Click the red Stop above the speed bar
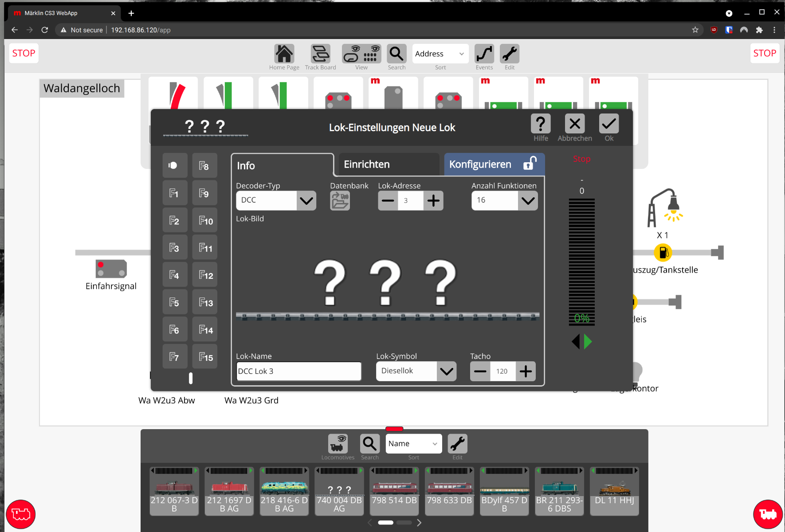Image resolution: width=785 pixels, height=532 pixels. pos(582,159)
